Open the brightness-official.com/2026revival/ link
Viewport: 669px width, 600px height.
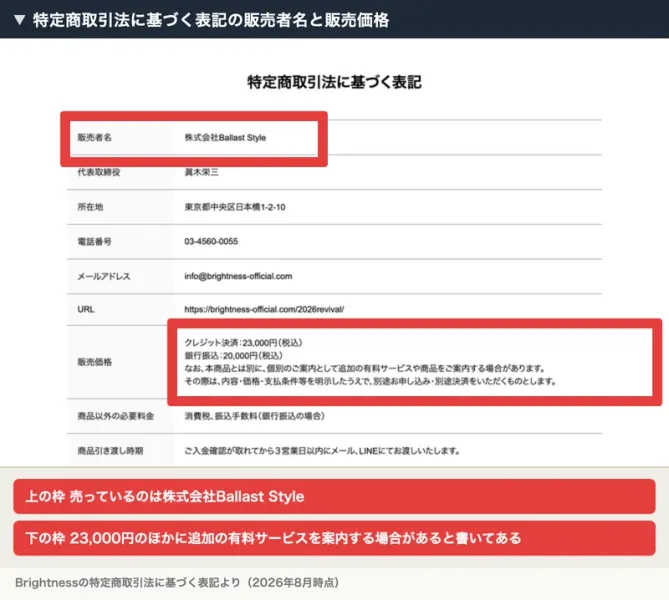click(264, 309)
